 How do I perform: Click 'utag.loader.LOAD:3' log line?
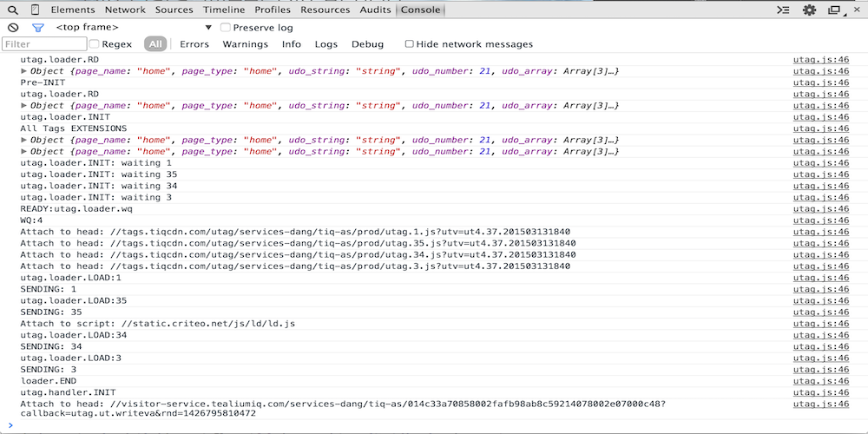(71, 358)
